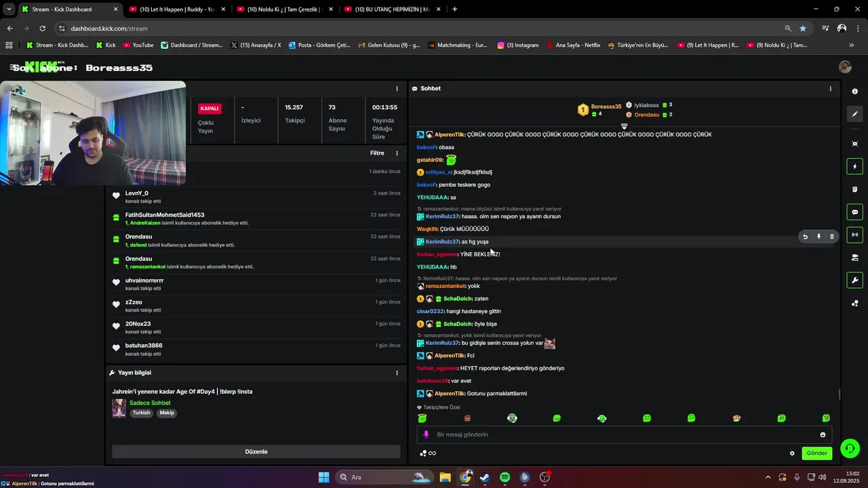This screenshot has height=488, width=868.
Task: Open the (3) Instagram bookmark
Action: [518, 45]
